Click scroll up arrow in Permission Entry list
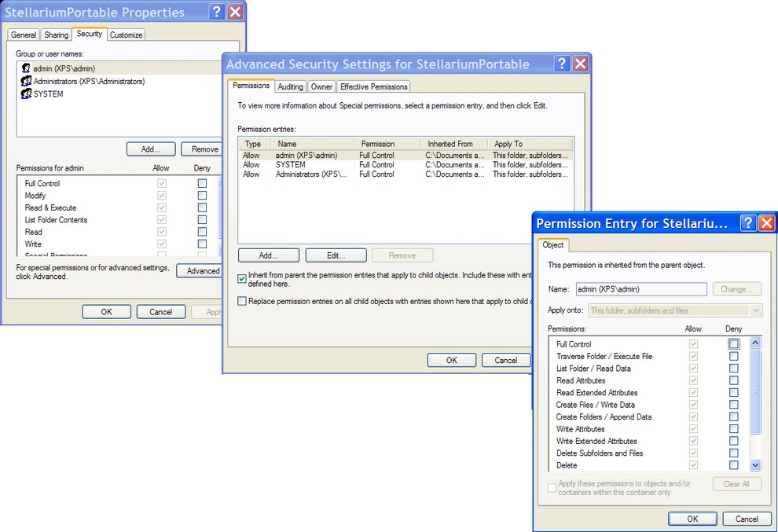Image resolution: width=778 pixels, height=532 pixels. click(x=755, y=343)
